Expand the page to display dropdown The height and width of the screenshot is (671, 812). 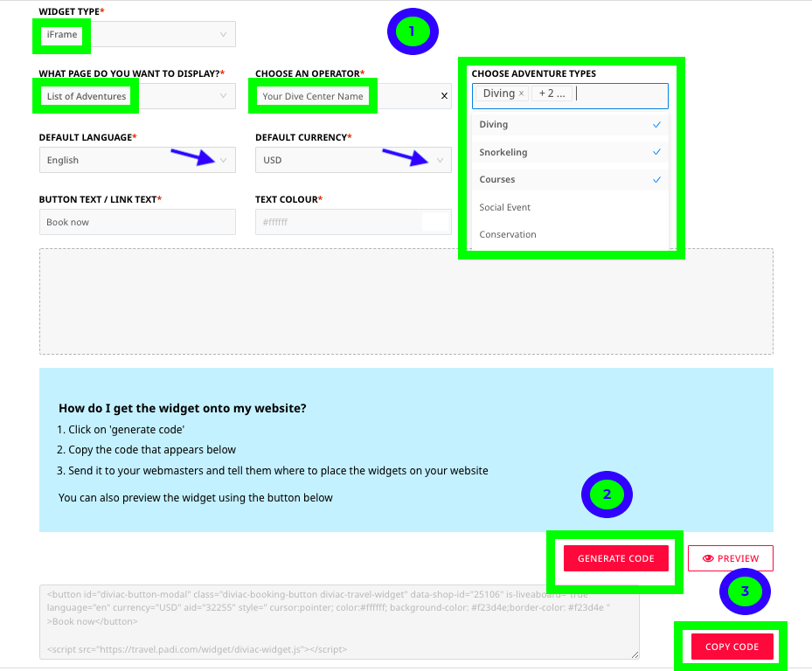pos(223,96)
